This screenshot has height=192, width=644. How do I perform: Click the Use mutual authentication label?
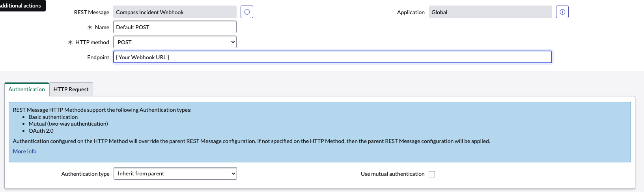tap(393, 174)
